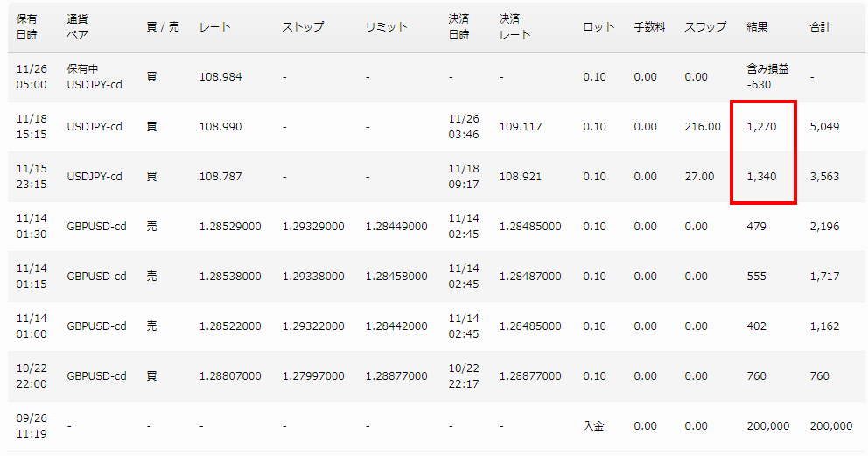Select the 結果 column header
The image size is (868, 456).
coord(757,27)
